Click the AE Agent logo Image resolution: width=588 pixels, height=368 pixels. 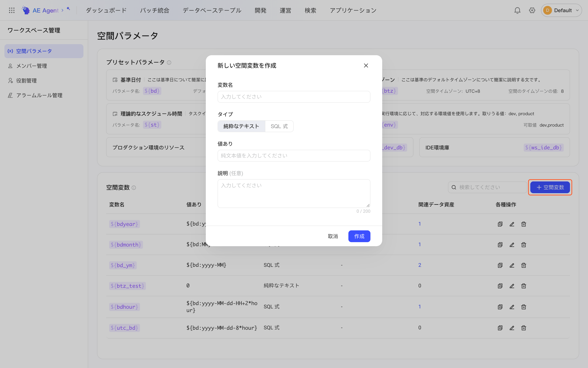point(40,10)
